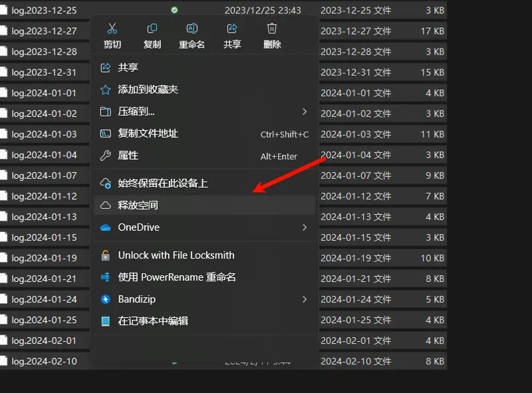Click the Notepad icon beside 在记事本中编辑
The image size is (532, 393).
pos(106,321)
